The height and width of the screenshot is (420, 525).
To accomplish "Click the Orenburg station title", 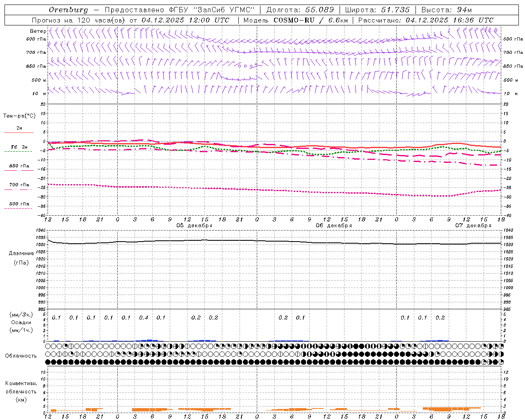I will tap(68, 10).
